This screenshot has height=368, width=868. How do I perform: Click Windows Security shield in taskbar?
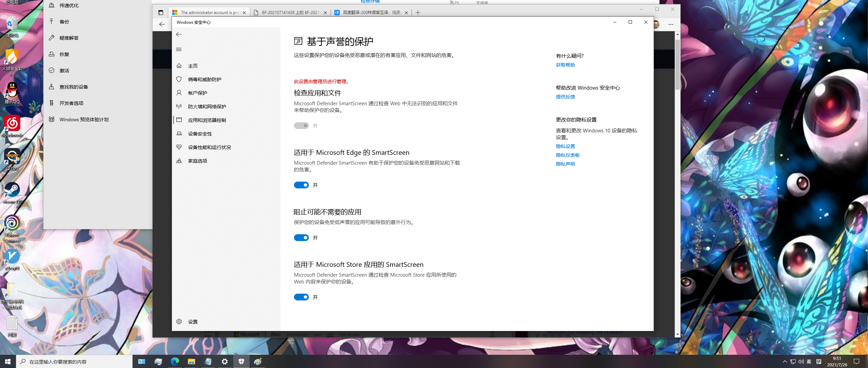point(241,362)
